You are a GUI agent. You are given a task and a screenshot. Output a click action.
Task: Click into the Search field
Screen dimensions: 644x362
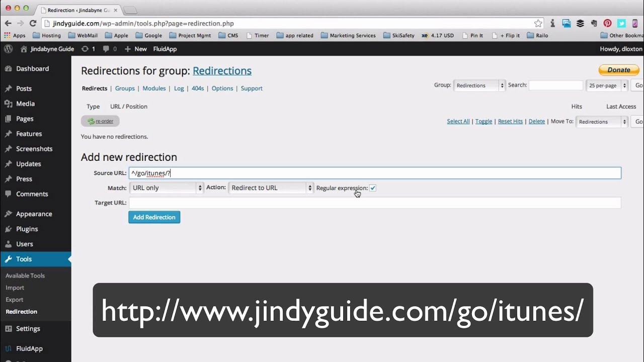pos(556,85)
